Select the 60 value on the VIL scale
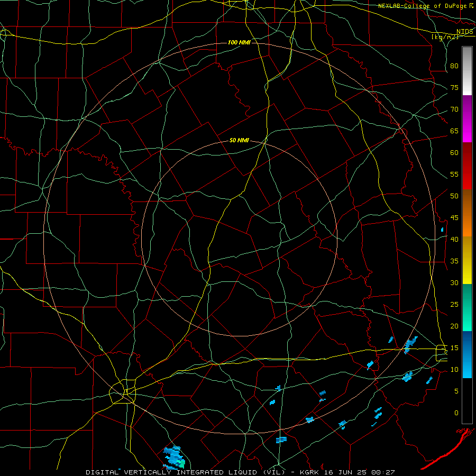Screen dimensions: 476x476 coord(454,153)
